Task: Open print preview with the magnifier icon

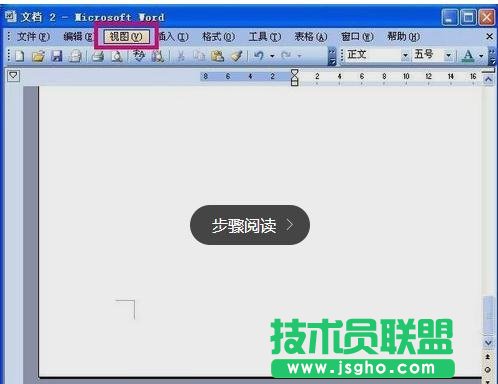Action: point(117,56)
